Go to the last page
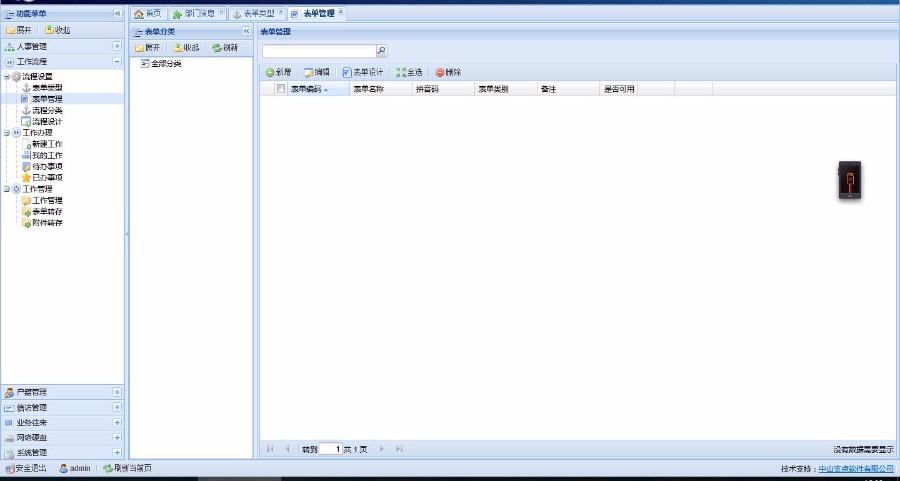Image resolution: width=900 pixels, height=481 pixels. (399, 449)
